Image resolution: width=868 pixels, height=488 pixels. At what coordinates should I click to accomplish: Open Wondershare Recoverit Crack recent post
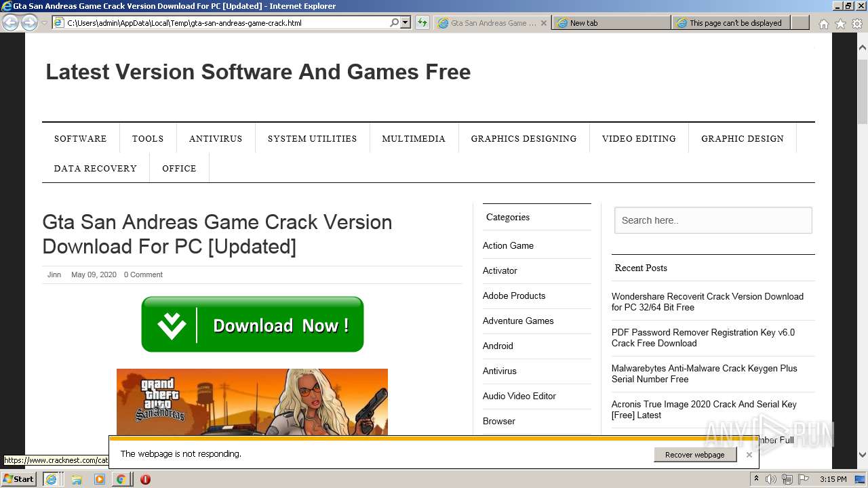(x=707, y=302)
